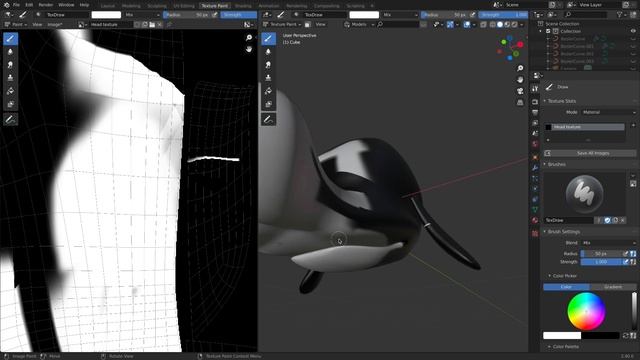Click Save All Images button
This screenshot has height=360, width=640.
click(x=590, y=153)
